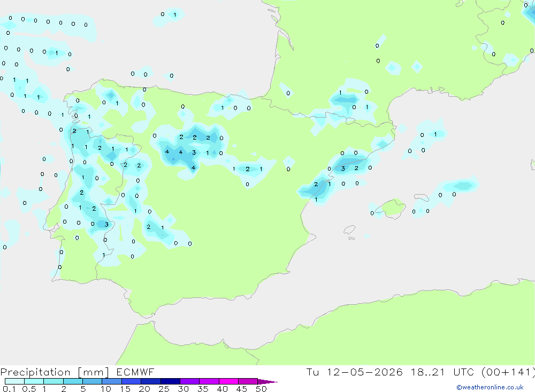Select the legend label '15'
This screenshot has width=535, height=392.
click(x=125, y=389)
